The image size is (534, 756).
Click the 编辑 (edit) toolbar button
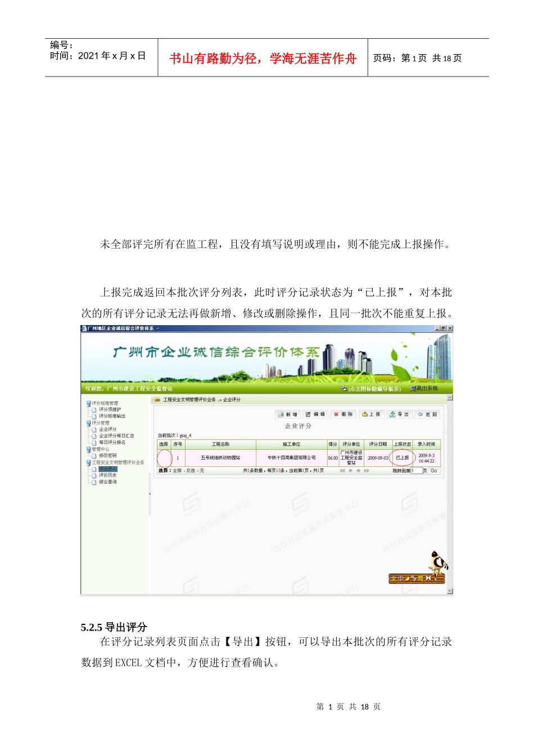[315, 415]
